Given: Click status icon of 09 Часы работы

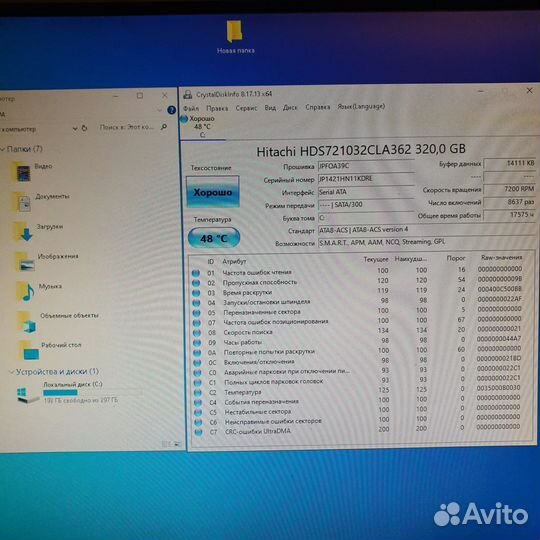Looking at the screenshot, I should coord(197,343).
